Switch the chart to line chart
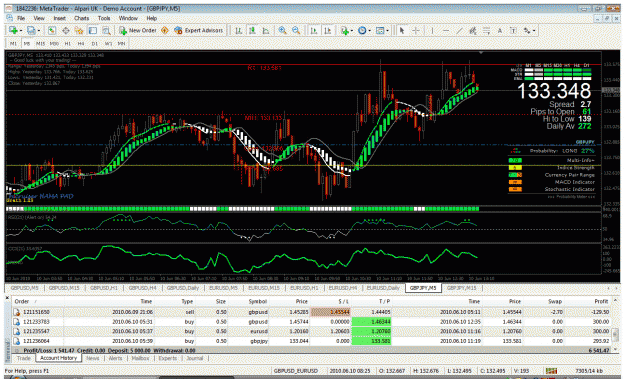Screen dimensions: 625x379 tap(265, 30)
